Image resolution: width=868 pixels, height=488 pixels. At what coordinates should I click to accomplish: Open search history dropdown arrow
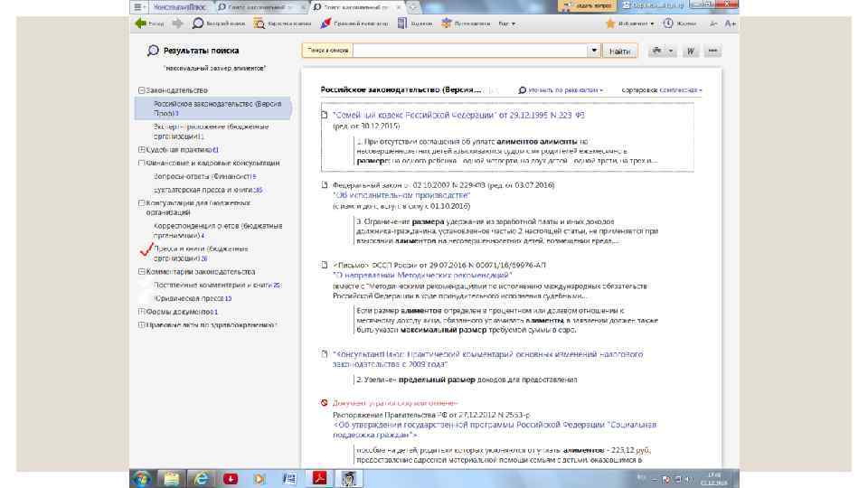pyautogui.click(x=594, y=51)
